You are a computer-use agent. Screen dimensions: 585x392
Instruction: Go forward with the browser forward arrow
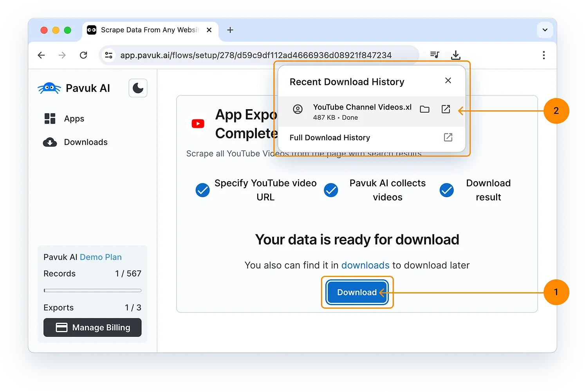coord(62,55)
